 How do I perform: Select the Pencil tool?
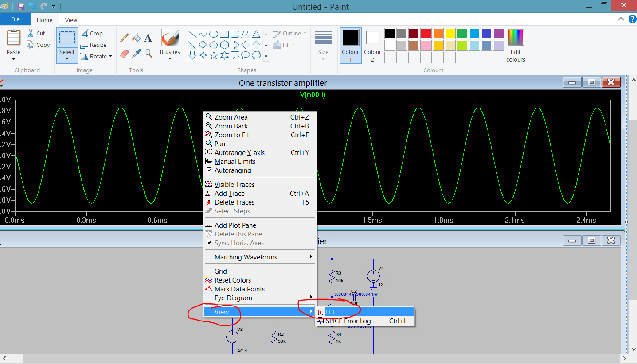coord(125,38)
